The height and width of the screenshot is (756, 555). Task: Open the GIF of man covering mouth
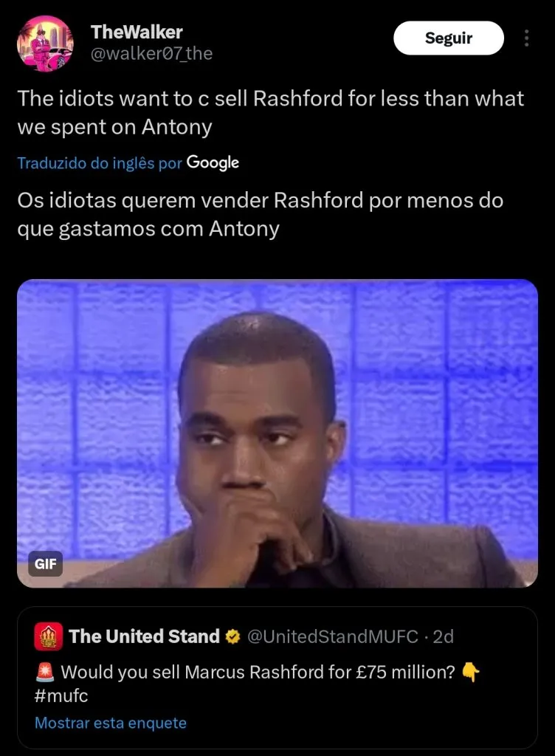click(277, 433)
